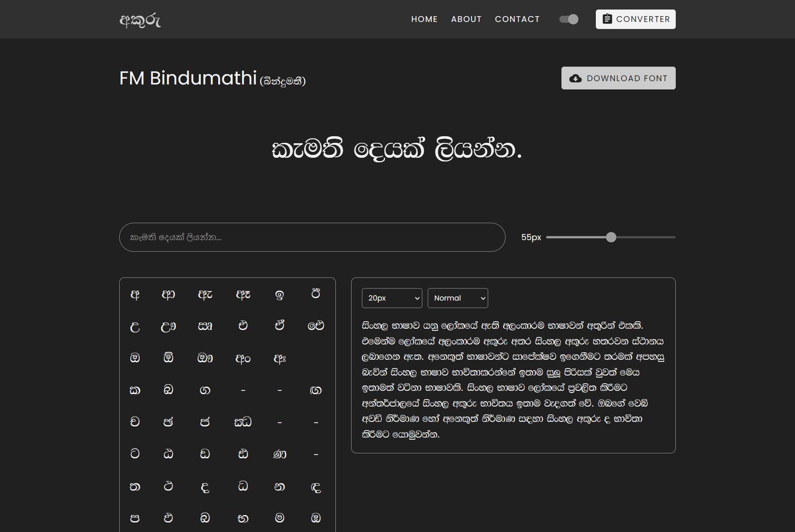This screenshot has height=532, width=795.
Task: Expand the preview size selector above the paragraph
Action: click(391, 298)
